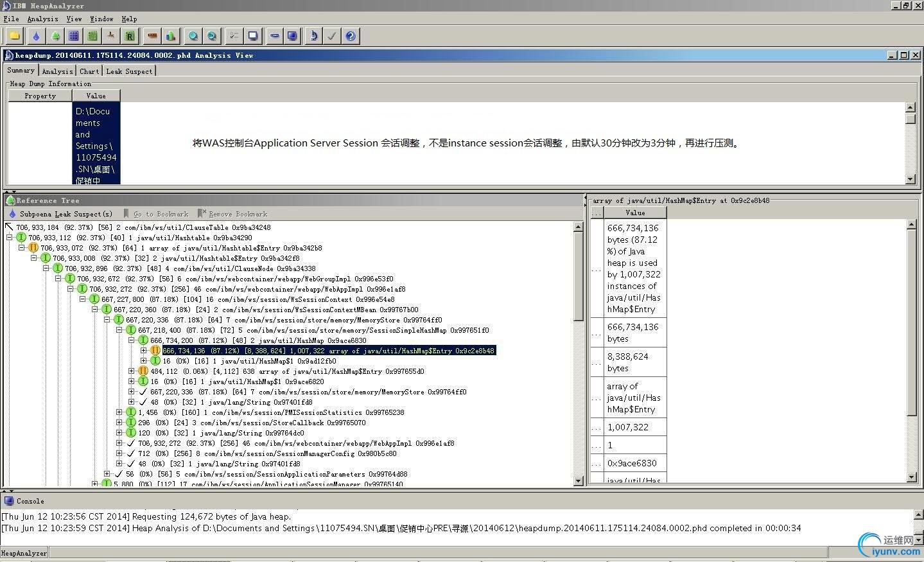
Task: Switch to the Chart tab
Action: (x=89, y=71)
